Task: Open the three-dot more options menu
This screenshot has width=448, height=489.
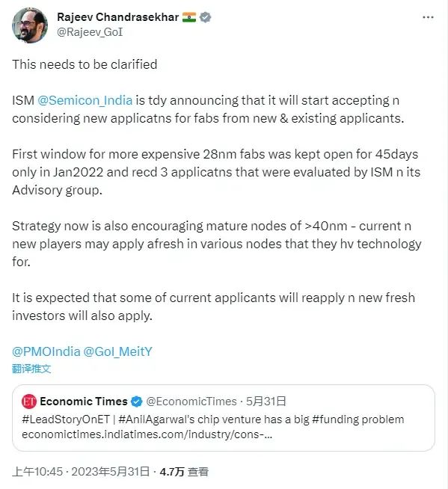Action: 428,17
